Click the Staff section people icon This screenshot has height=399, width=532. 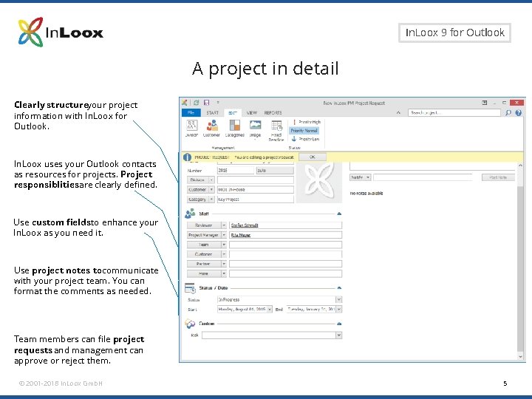pos(190,214)
